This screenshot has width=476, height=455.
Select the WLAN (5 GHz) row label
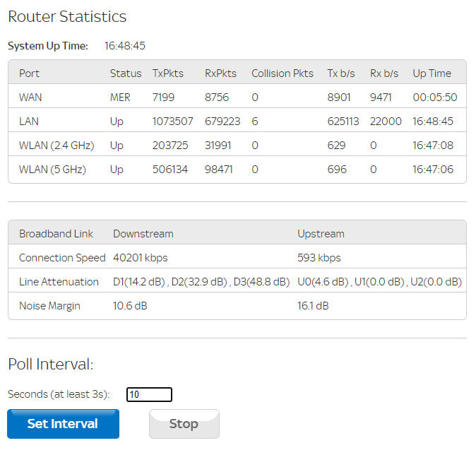(x=52, y=170)
